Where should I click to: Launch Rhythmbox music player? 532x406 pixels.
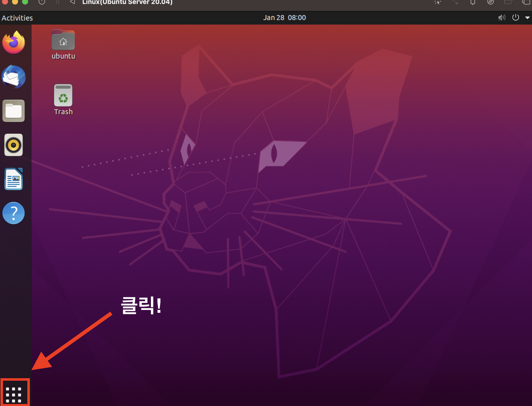pos(14,145)
